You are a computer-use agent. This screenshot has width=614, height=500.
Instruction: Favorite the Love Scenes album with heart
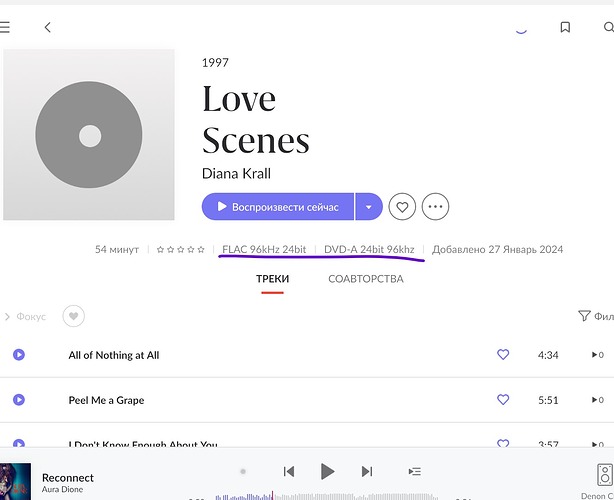tap(402, 207)
